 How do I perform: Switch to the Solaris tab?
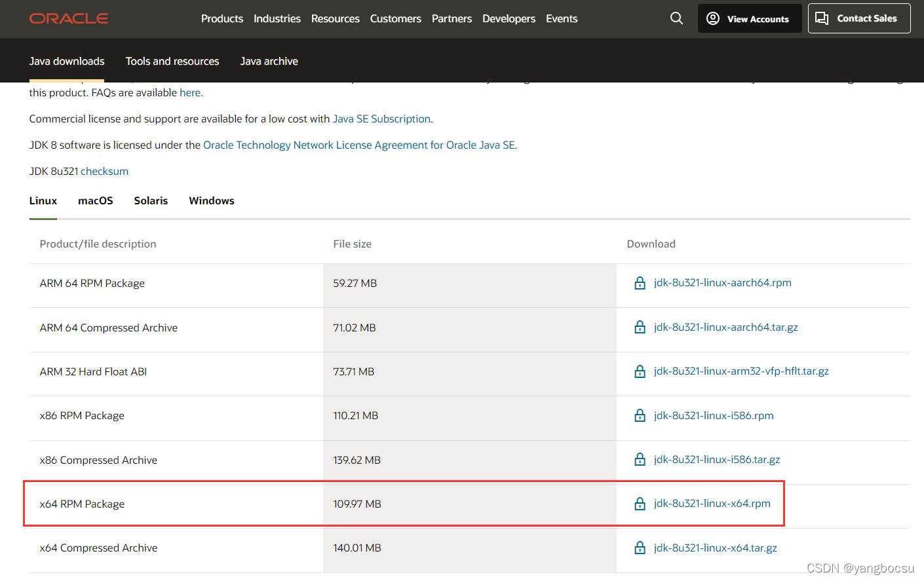pos(151,200)
